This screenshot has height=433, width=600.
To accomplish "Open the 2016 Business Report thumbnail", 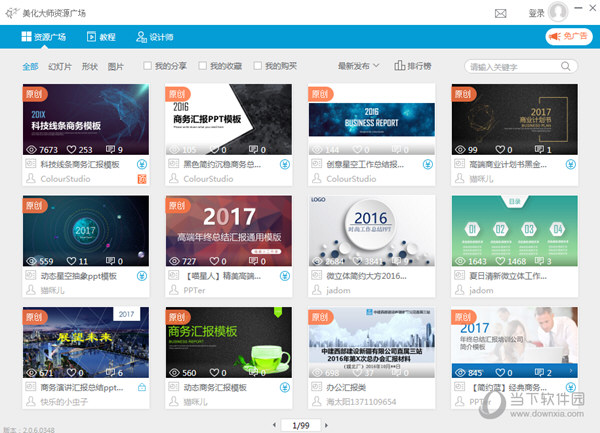I will click(x=372, y=119).
